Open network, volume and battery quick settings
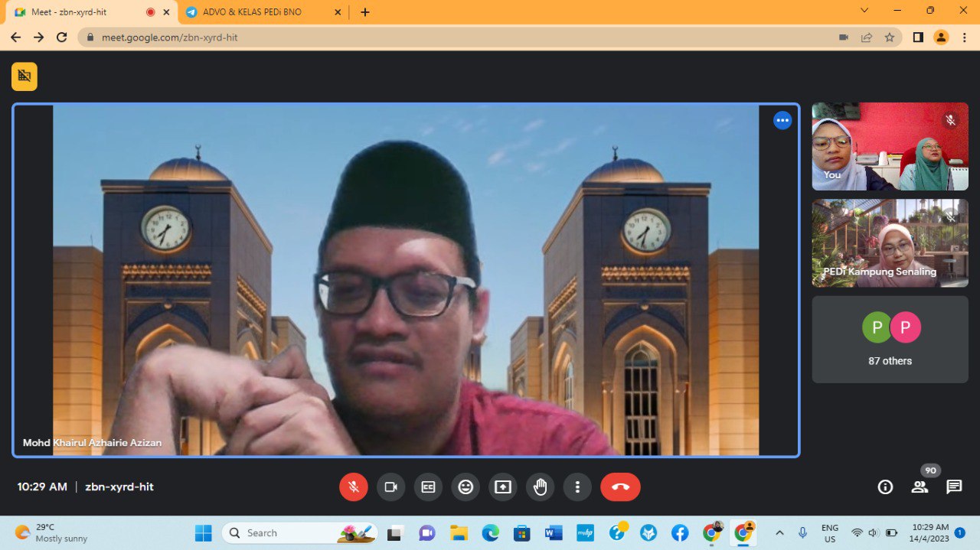Viewport: 980px width, 550px height. point(874,533)
